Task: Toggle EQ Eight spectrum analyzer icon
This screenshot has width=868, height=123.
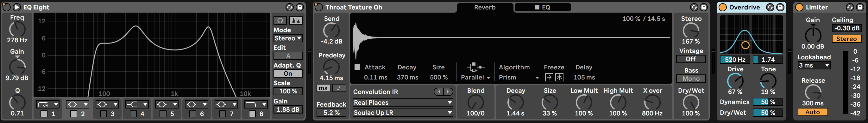Action: coord(296,20)
